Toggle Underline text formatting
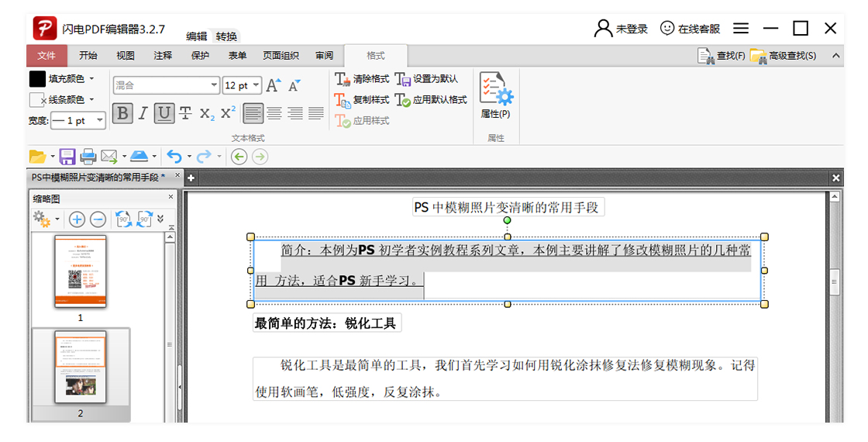Screen dimensions: 868x442 [x=164, y=113]
